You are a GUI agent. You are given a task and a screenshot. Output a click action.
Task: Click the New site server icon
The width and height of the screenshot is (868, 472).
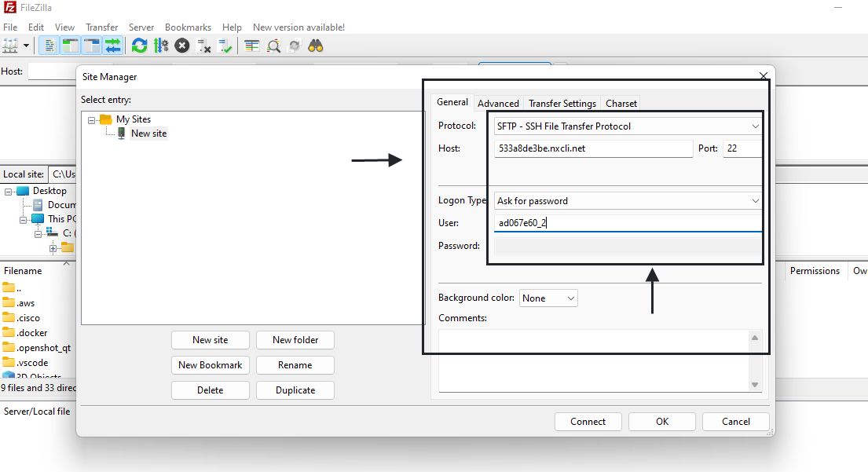(121, 134)
